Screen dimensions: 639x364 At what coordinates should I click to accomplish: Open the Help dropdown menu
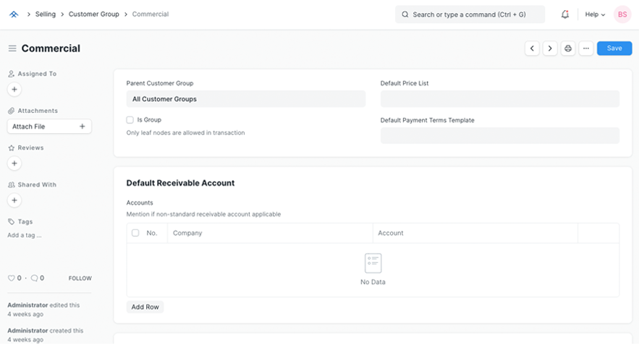click(x=595, y=14)
